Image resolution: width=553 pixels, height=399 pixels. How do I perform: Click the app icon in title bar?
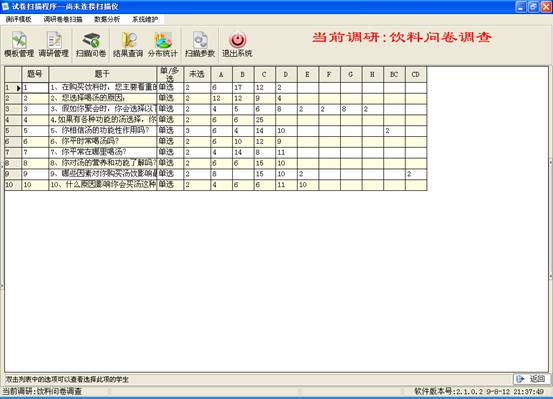[x=5, y=6]
